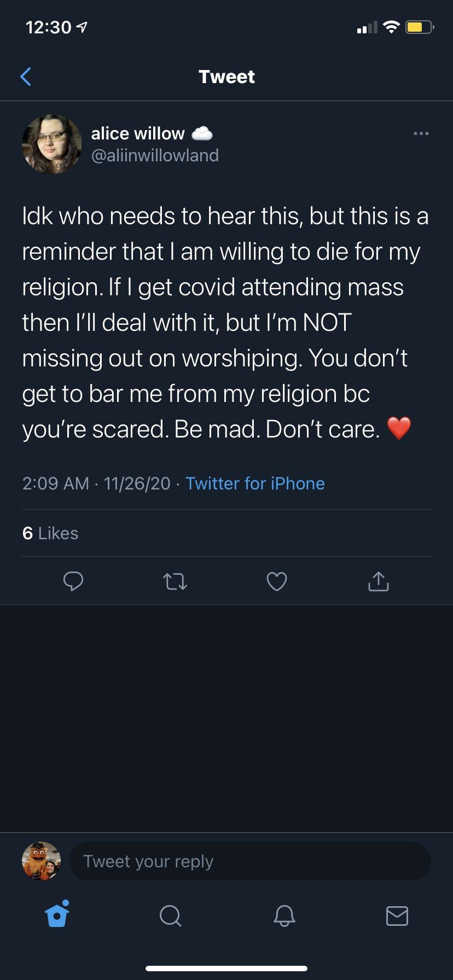
Task: Tap the tweet timestamp 2:09 AM
Action: pyautogui.click(x=55, y=483)
